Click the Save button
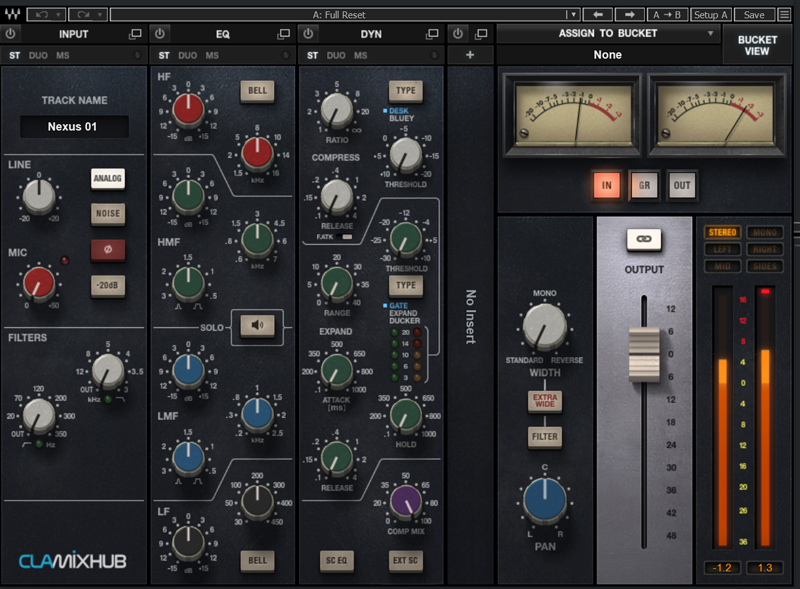The height and width of the screenshot is (589, 800). tap(754, 14)
